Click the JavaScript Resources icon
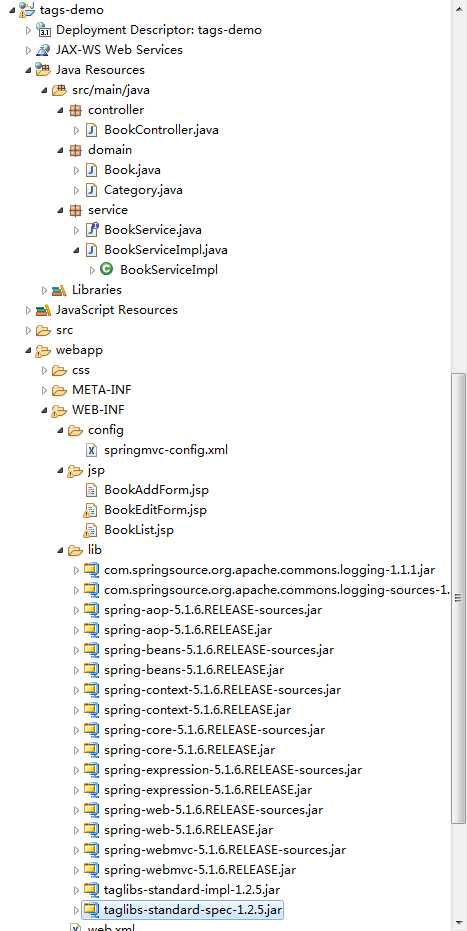The image size is (467, 931). [43, 310]
